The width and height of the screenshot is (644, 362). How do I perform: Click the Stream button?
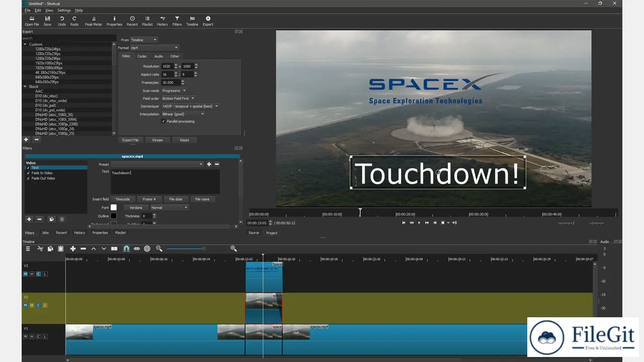[157, 140]
